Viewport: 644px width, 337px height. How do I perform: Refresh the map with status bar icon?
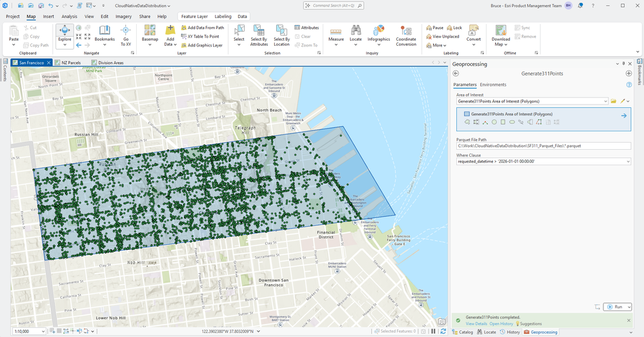(x=443, y=331)
